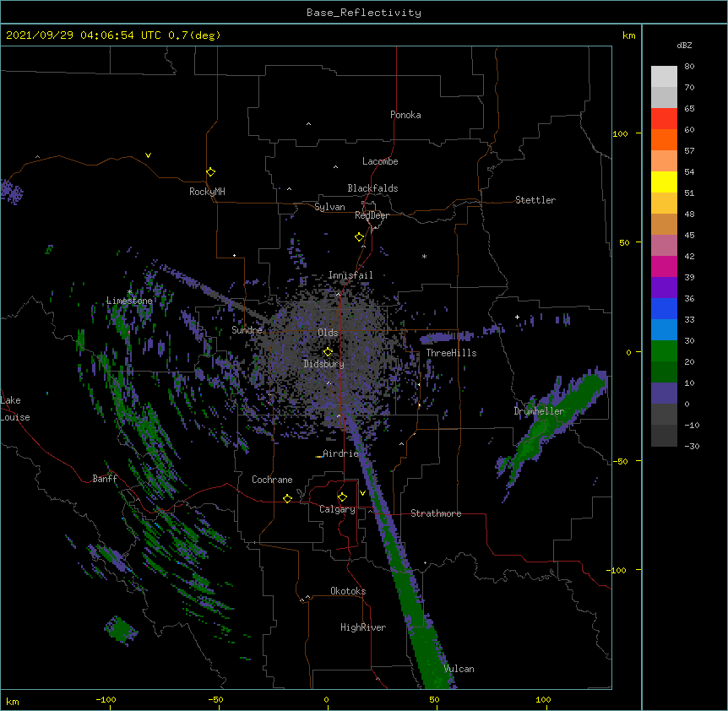Select the light blue 30-33 dBZ legend swatch
Image resolution: width=728 pixels, height=711 pixels.
(664, 330)
